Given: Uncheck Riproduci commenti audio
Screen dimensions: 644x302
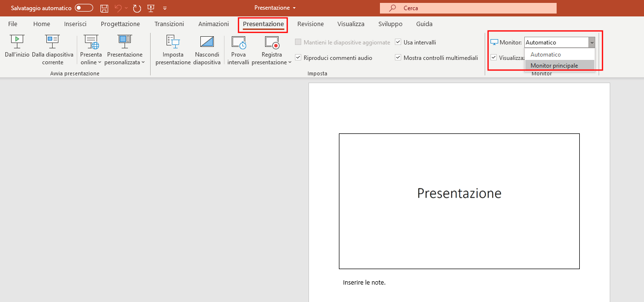Looking at the screenshot, I should point(298,58).
